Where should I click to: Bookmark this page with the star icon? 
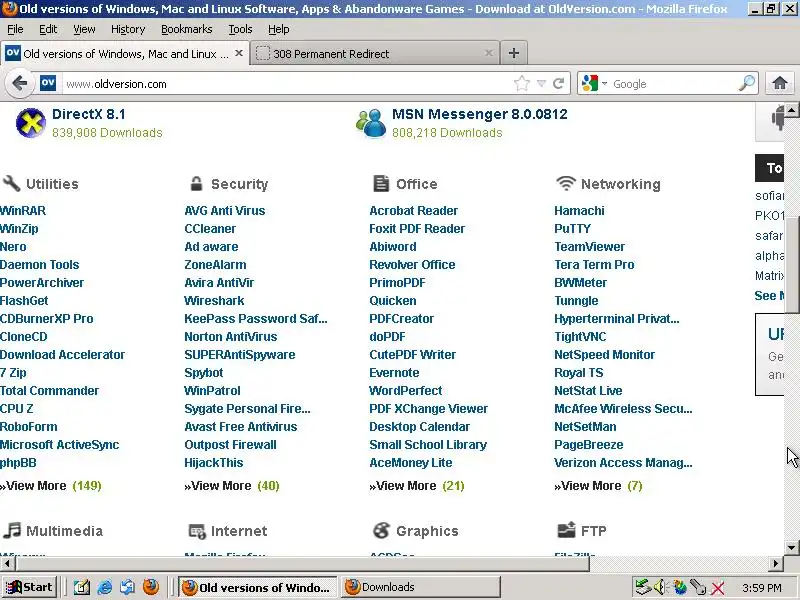point(521,84)
